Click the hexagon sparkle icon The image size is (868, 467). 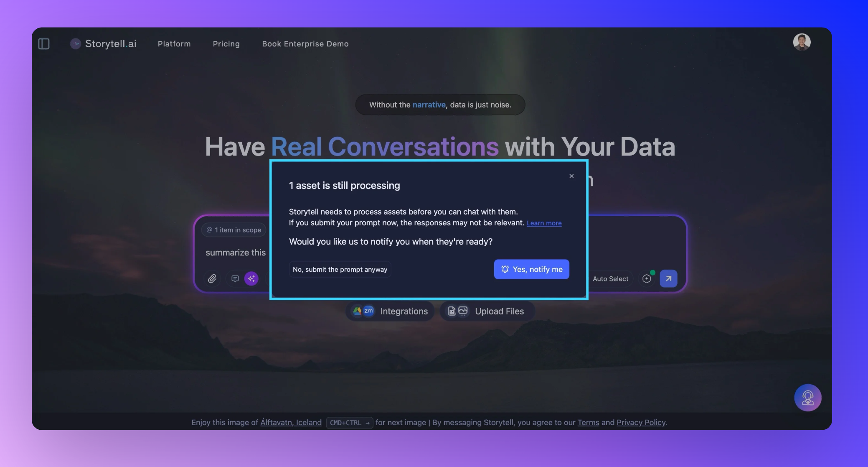(x=647, y=279)
